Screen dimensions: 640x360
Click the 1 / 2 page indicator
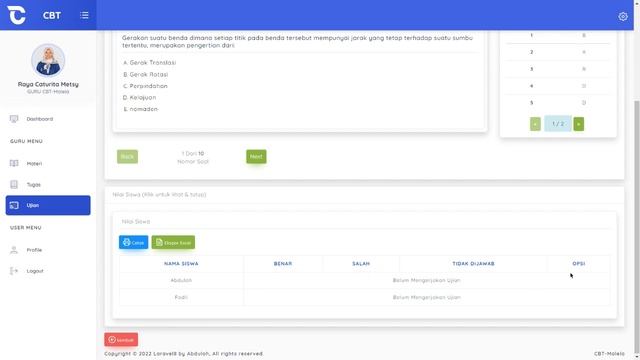pyautogui.click(x=558, y=124)
